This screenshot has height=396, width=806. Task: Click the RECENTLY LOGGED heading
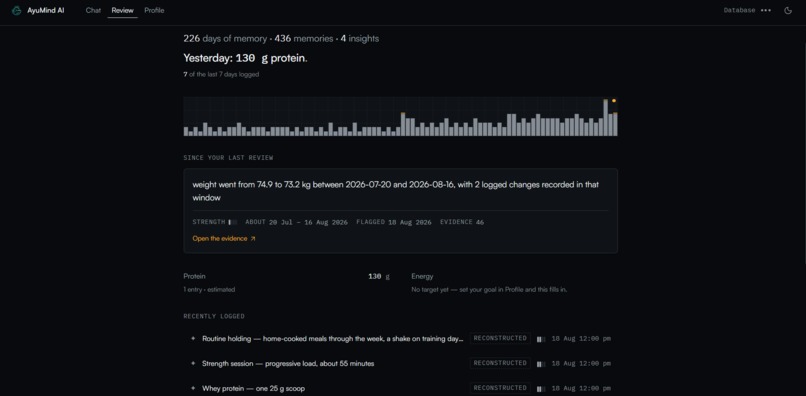214,316
